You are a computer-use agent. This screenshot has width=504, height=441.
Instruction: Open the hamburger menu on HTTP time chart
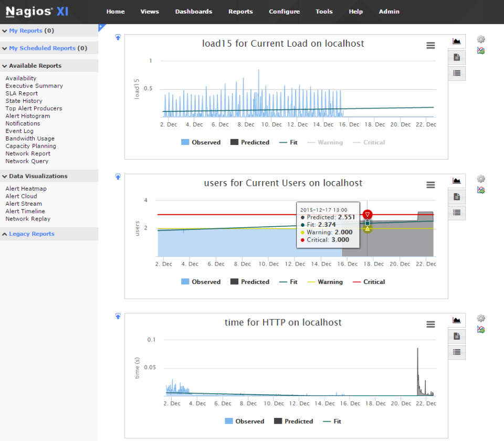point(430,324)
